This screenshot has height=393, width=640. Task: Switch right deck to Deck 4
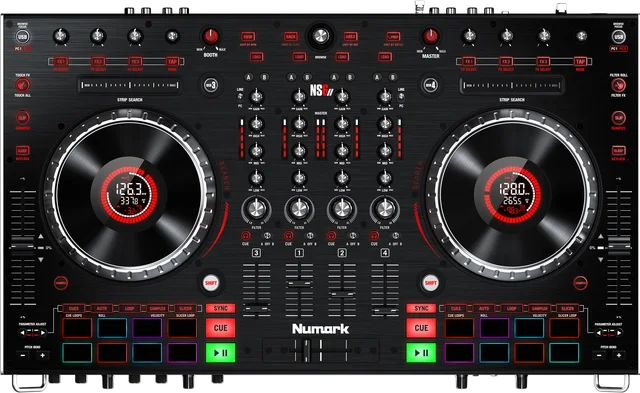click(x=431, y=85)
